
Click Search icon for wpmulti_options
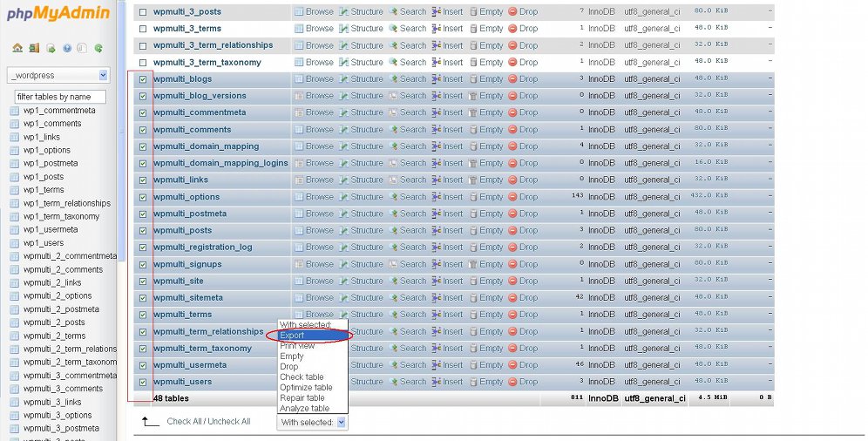point(393,197)
